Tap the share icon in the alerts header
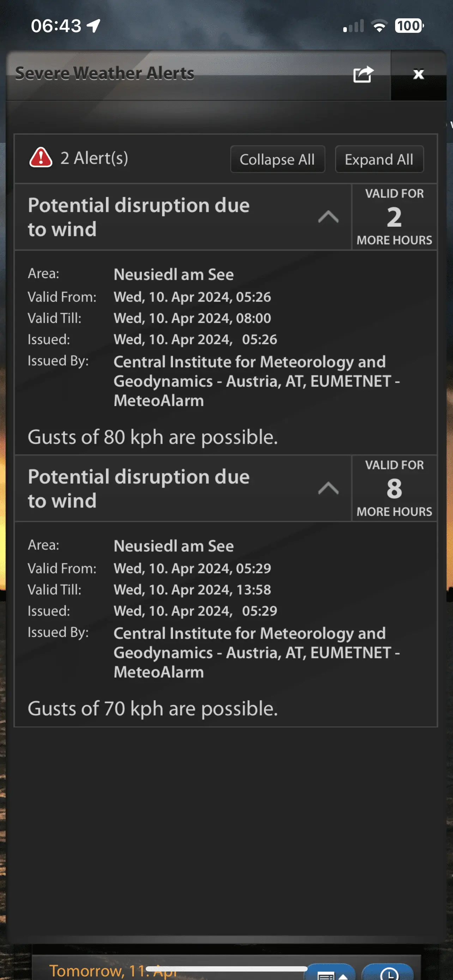This screenshot has height=980, width=453. [363, 74]
